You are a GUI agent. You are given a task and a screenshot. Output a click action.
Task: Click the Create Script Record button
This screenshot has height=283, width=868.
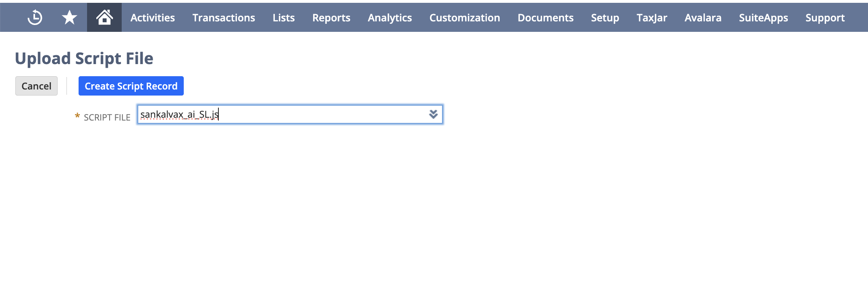(x=131, y=86)
